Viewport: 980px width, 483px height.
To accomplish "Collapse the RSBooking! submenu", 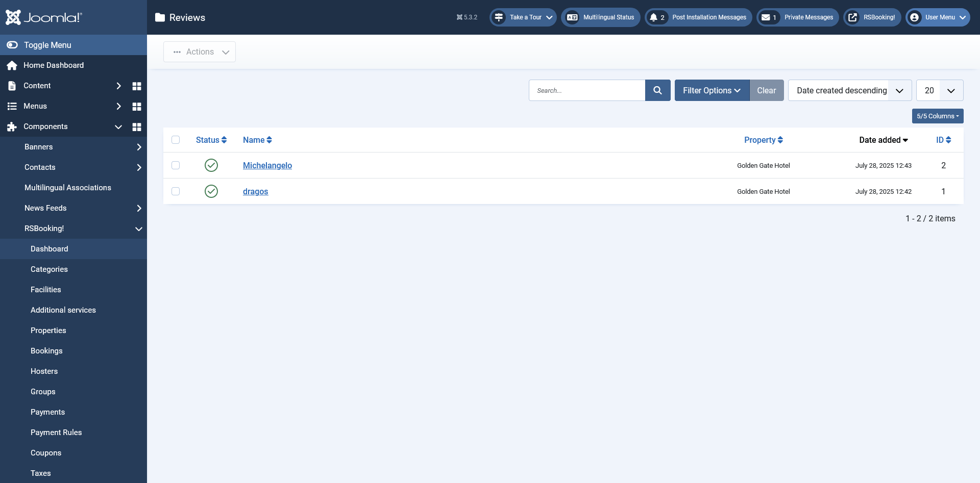I will tap(139, 228).
